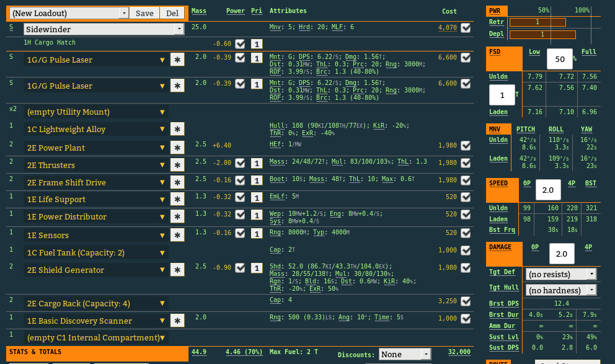This screenshot has height=364, width=615.
Task: Open modification asterisk for 2E Thrusters
Action: (x=177, y=165)
